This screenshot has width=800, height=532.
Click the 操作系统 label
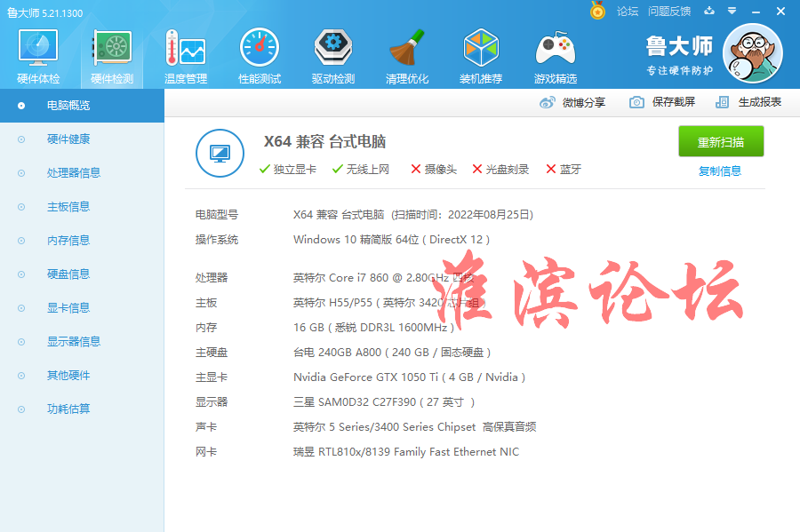point(216,240)
